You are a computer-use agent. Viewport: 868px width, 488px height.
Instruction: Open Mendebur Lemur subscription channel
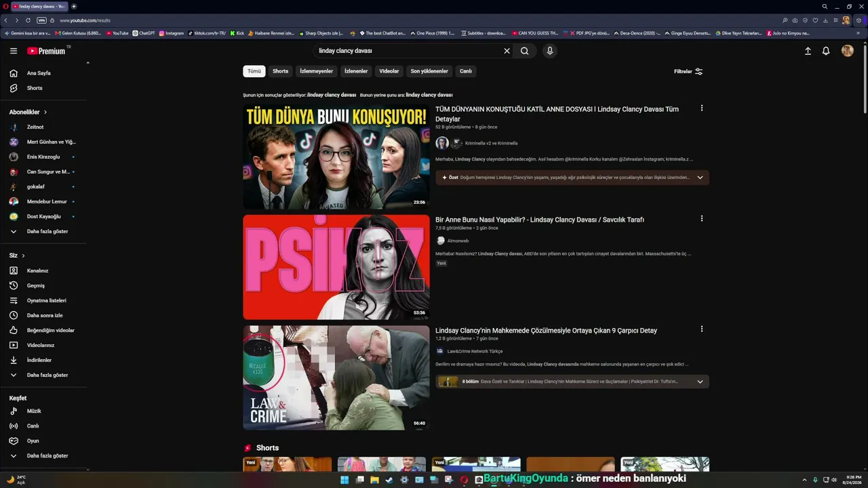46,202
